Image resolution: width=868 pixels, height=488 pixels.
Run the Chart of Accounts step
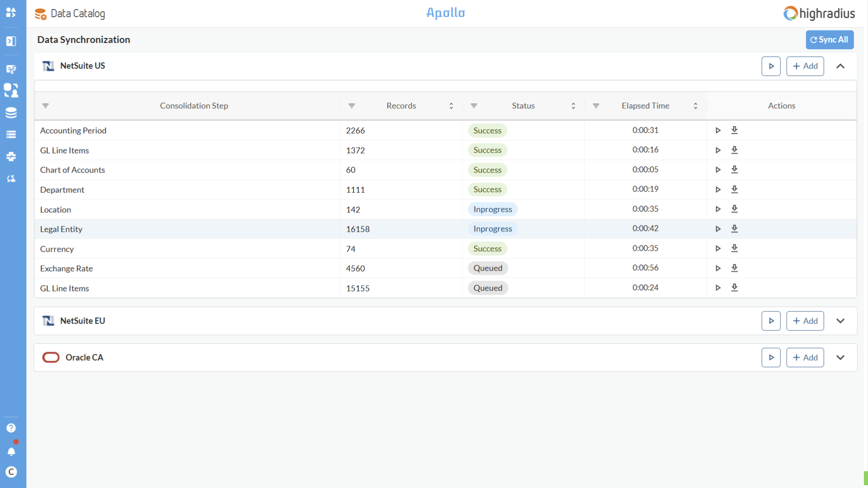(718, 170)
